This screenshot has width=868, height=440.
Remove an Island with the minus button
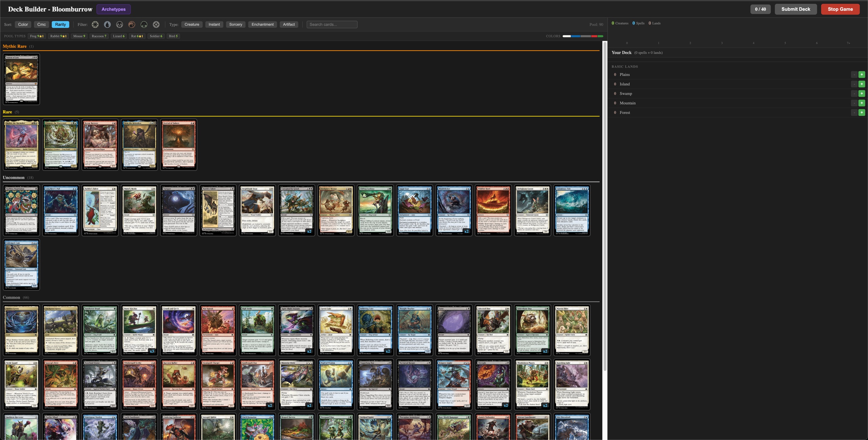(854, 84)
